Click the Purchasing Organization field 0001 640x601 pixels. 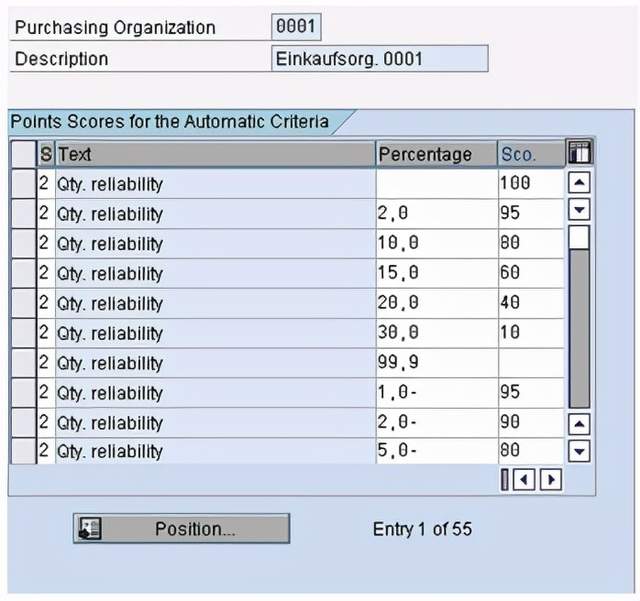coord(296,27)
